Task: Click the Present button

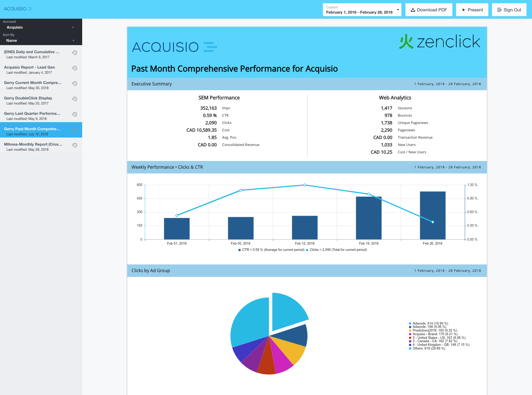Action: [x=472, y=10]
